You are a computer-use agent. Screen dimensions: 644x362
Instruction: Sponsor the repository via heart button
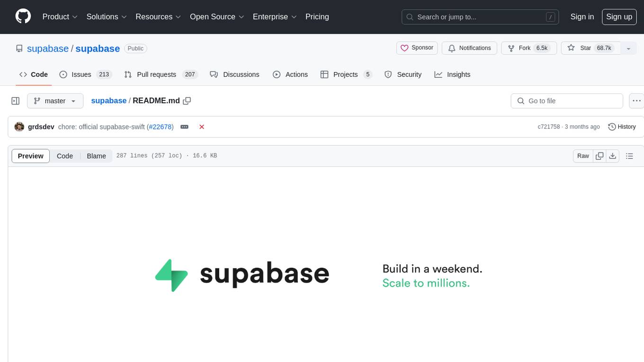(417, 48)
